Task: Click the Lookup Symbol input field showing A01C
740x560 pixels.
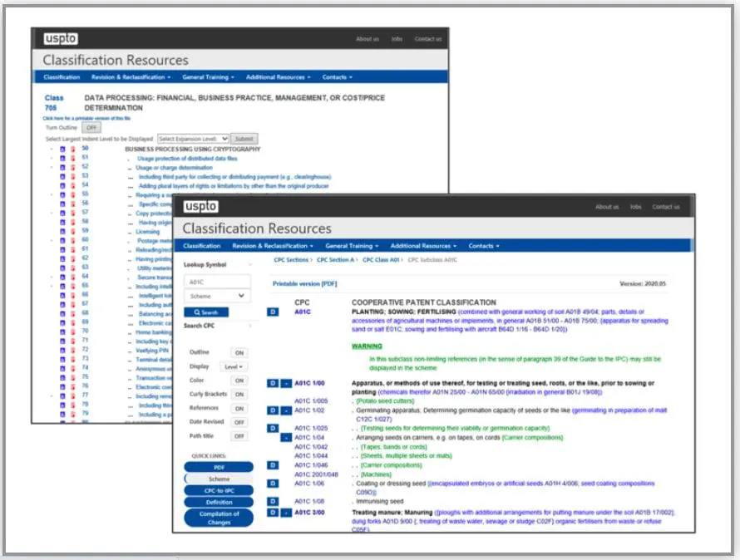Action: pos(217,282)
